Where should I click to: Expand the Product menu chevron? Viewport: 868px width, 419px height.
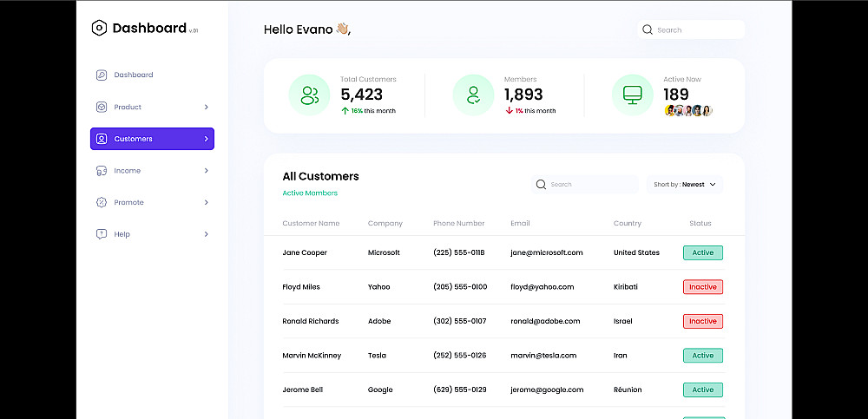pos(206,107)
